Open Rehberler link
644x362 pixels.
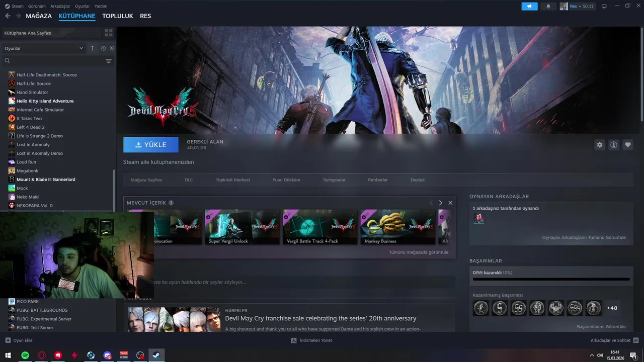[x=378, y=180]
